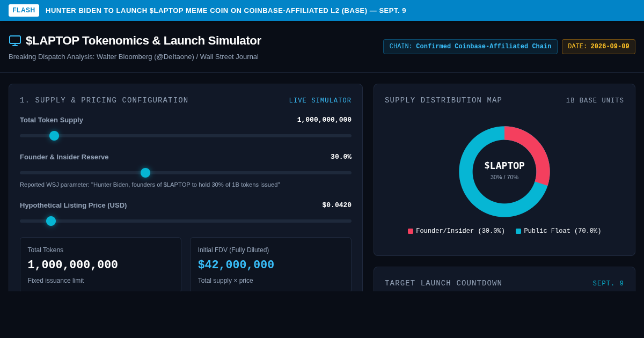This screenshot has width=644, height=338.
Task: Click the $LAPTOP label in the donut center
Action: click(x=504, y=166)
